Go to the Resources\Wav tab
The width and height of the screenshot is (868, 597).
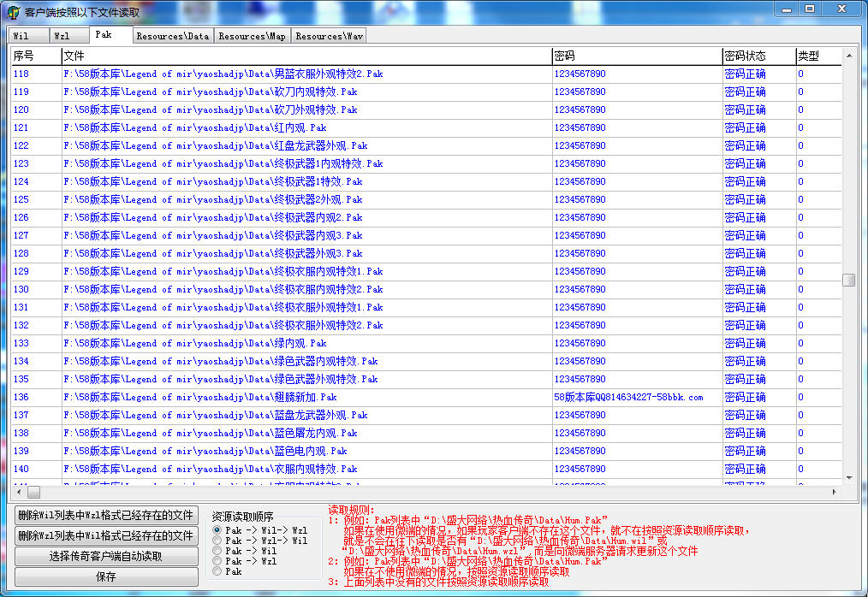tap(328, 36)
